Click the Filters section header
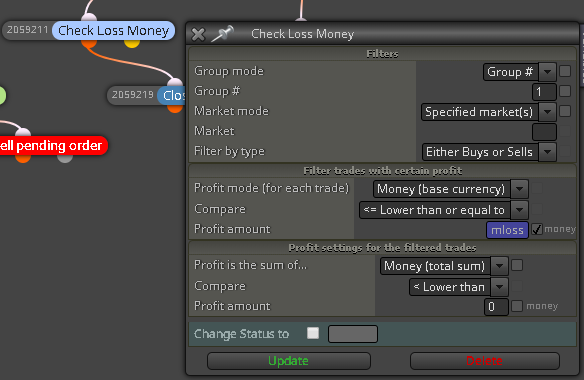 pyautogui.click(x=382, y=54)
